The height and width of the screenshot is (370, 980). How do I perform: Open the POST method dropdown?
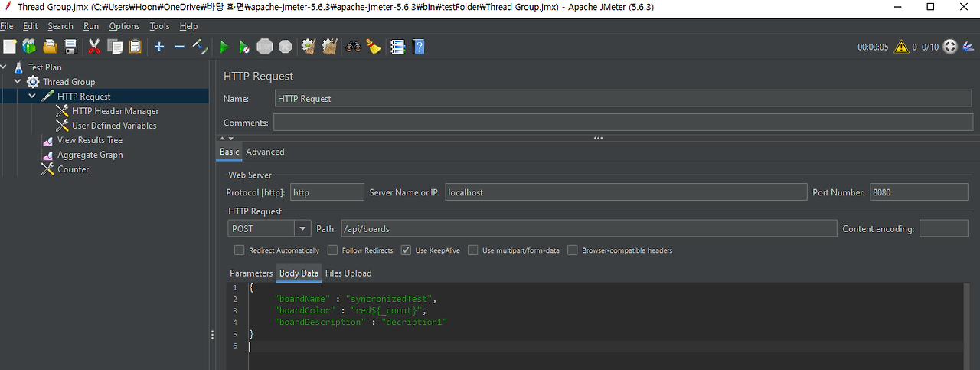(302, 228)
